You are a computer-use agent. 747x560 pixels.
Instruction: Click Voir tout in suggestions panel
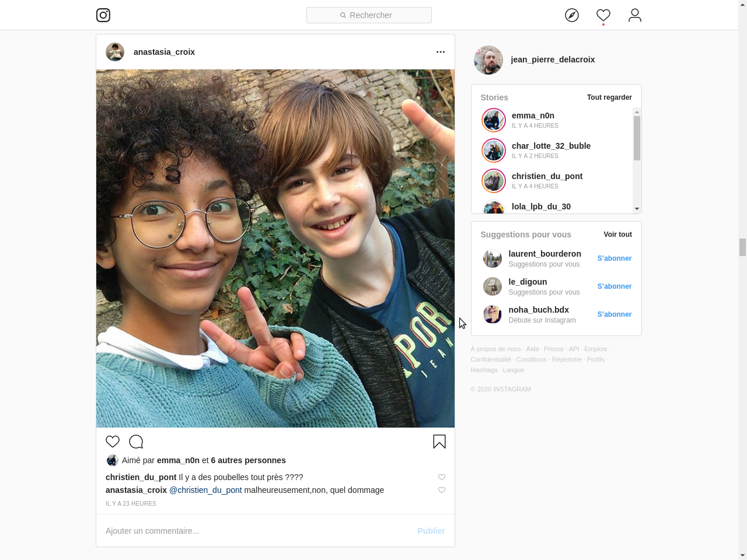[x=617, y=235]
